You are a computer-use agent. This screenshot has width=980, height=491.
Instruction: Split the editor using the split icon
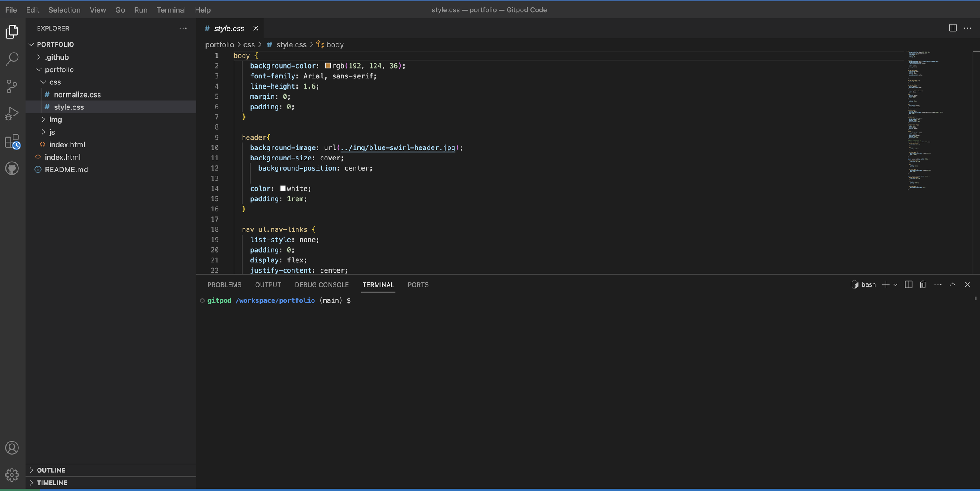[953, 28]
